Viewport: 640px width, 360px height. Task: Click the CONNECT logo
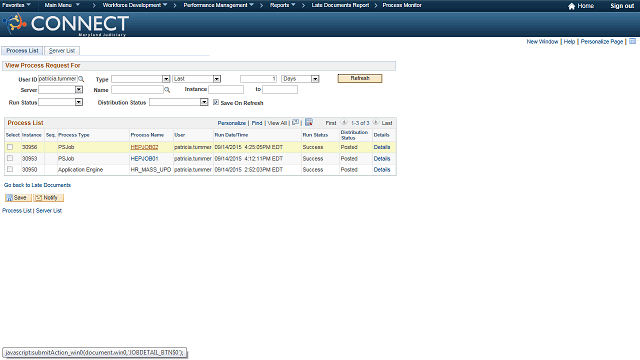[66, 24]
